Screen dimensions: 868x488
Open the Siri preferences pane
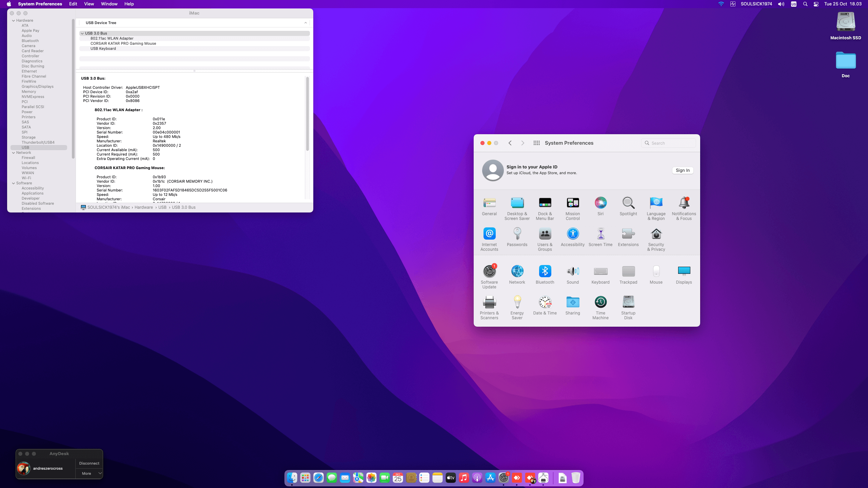(x=600, y=206)
